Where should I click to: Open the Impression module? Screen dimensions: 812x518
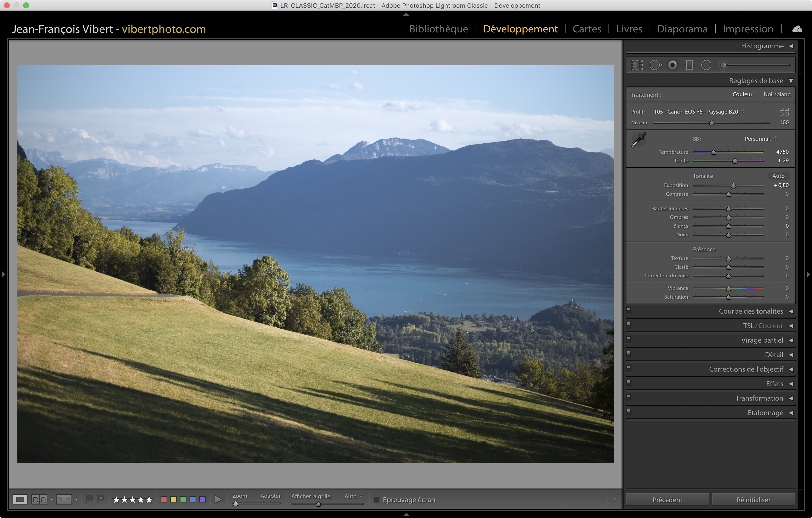tap(747, 29)
